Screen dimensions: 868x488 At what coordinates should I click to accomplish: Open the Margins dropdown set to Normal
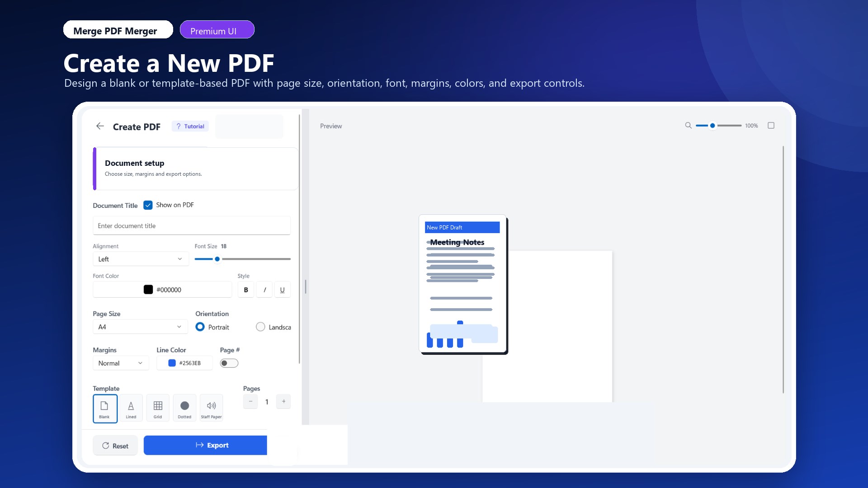[x=121, y=363]
